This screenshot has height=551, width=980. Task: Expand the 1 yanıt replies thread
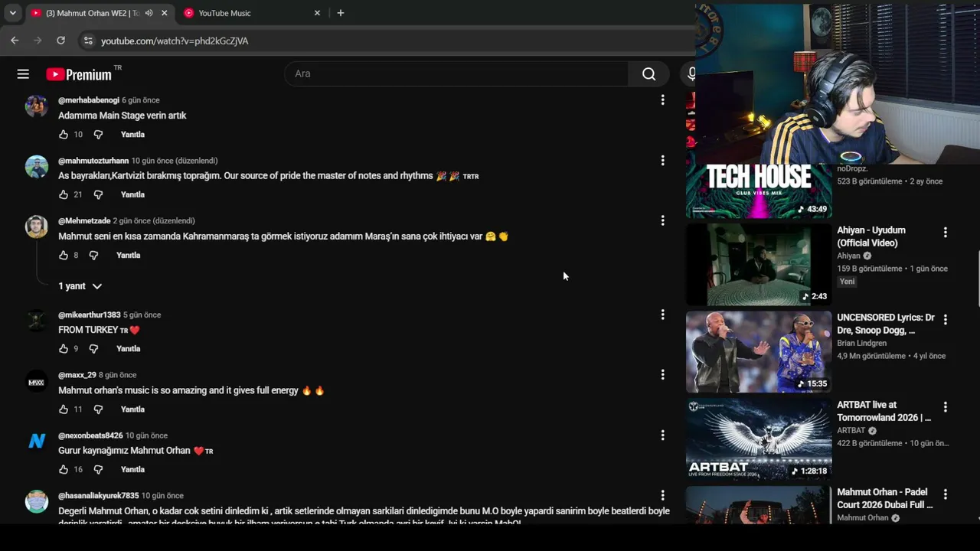[x=80, y=286]
